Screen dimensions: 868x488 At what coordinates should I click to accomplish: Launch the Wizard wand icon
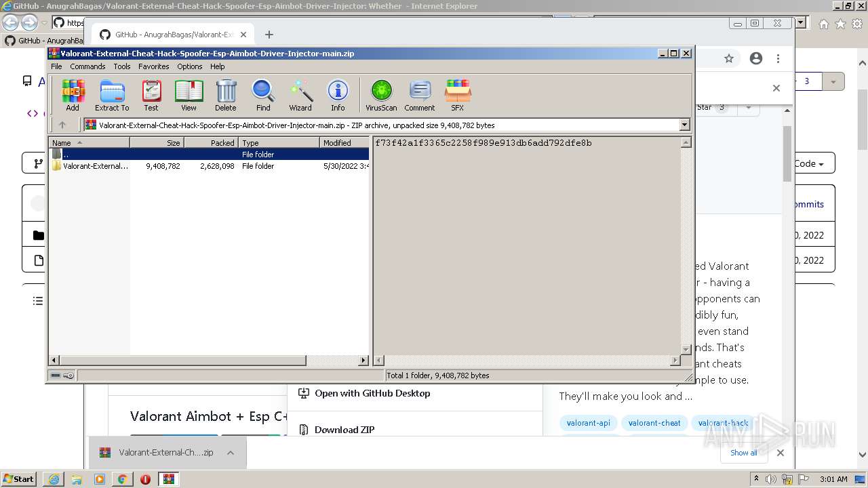coord(300,95)
